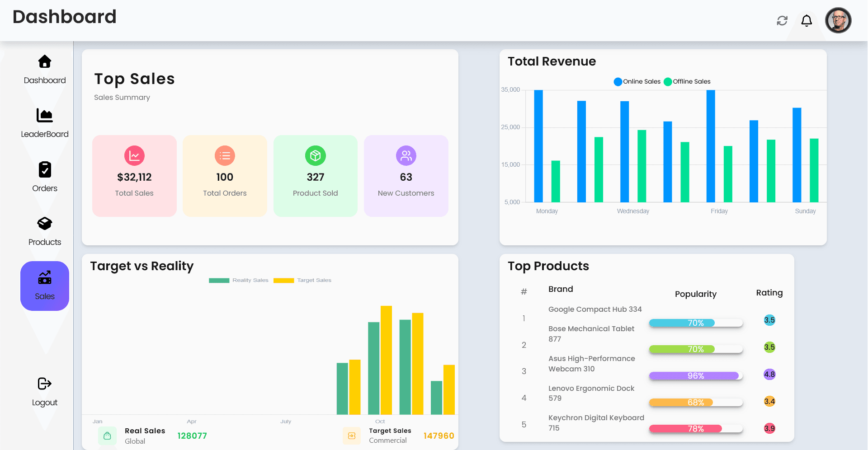This screenshot has width=868, height=450.
Task: Click the Real Sales shopping bag icon
Action: coord(107,436)
